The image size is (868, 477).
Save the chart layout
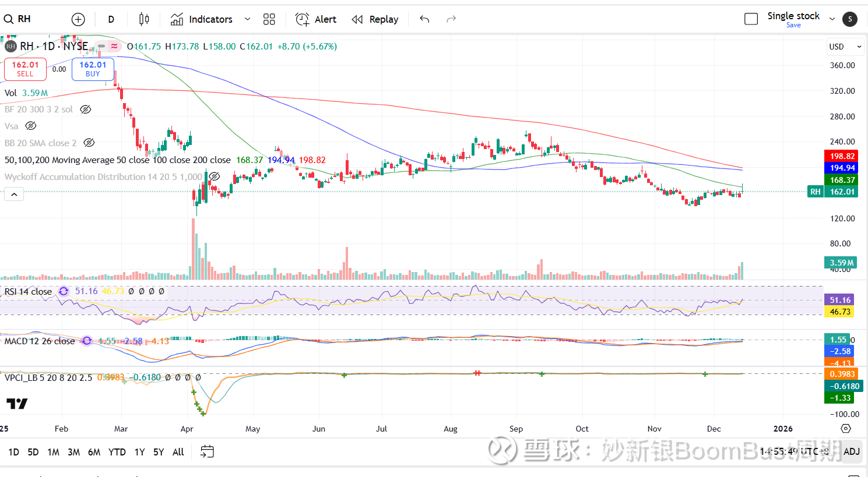pos(793,25)
